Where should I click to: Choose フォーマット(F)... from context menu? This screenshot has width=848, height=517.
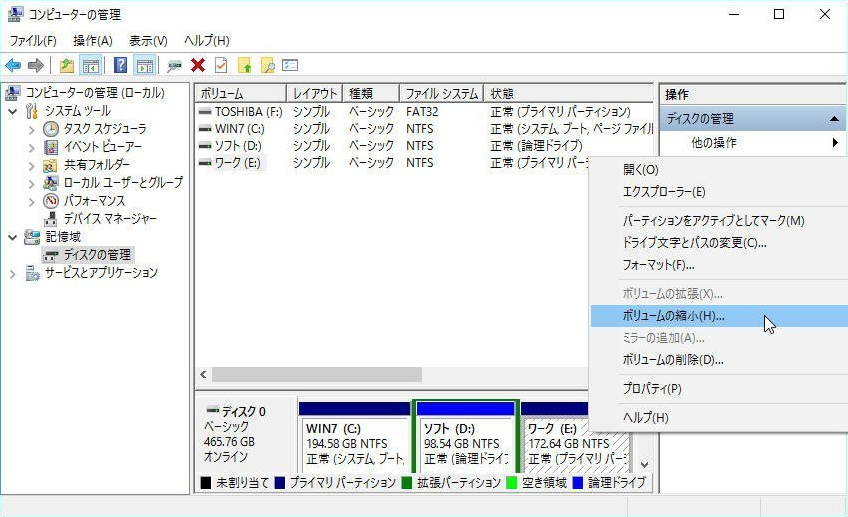[718, 265]
